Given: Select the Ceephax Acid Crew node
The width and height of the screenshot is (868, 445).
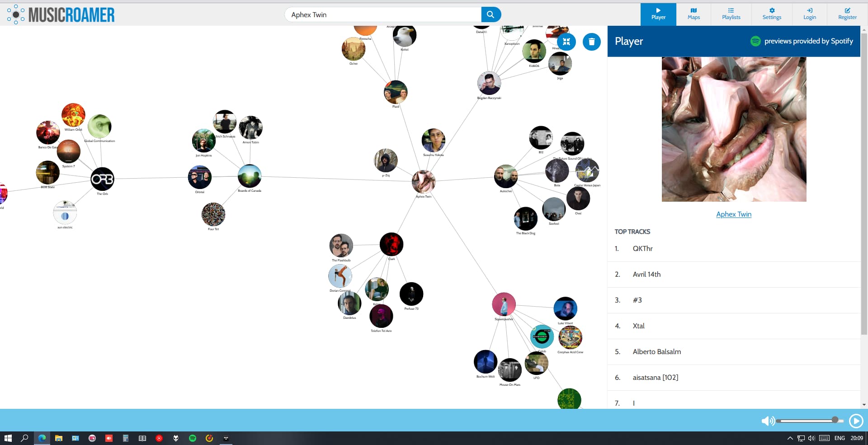Looking at the screenshot, I should 571,337.
